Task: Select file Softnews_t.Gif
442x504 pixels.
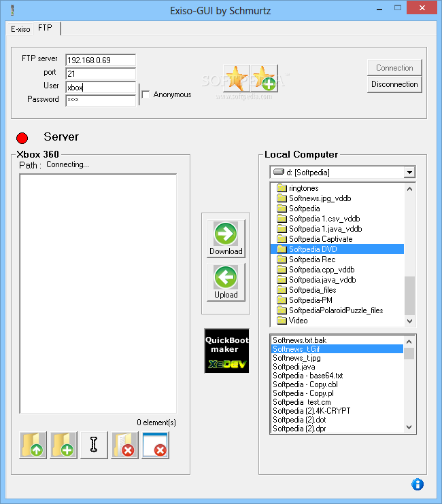Action: click(337, 349)
